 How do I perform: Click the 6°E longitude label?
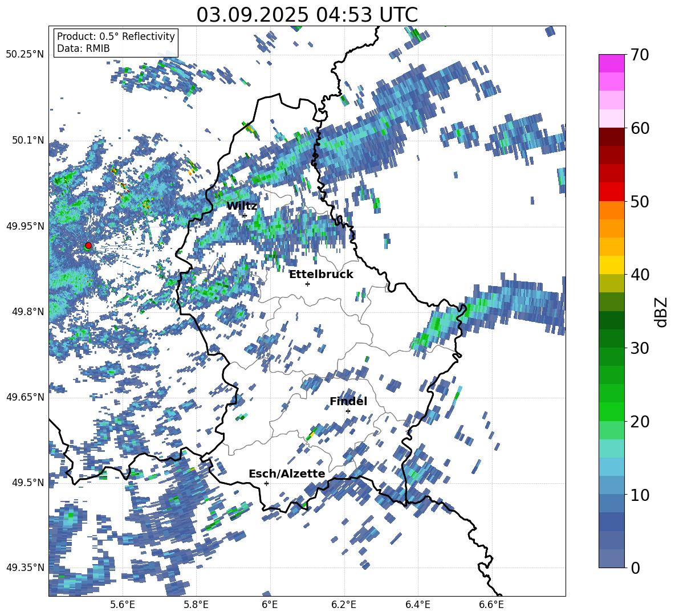click(x=270, y=605)
